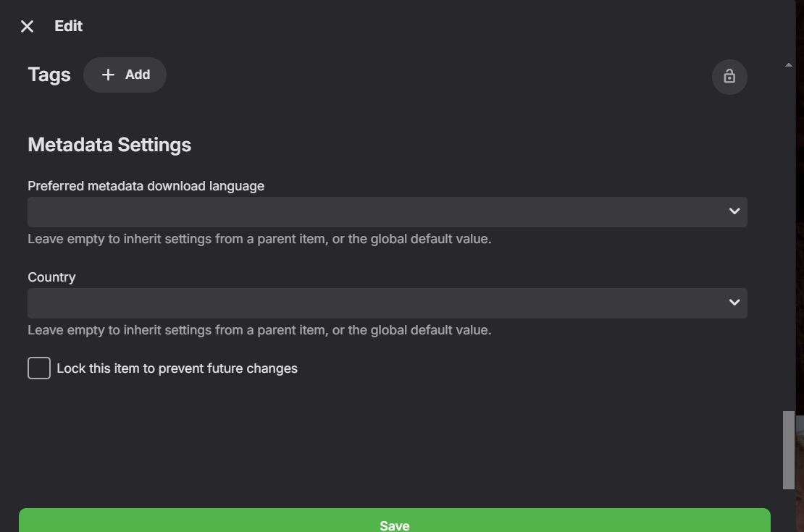
Task: Click the chevron arrow on the Country dropdown
Action: click(734, 303)
